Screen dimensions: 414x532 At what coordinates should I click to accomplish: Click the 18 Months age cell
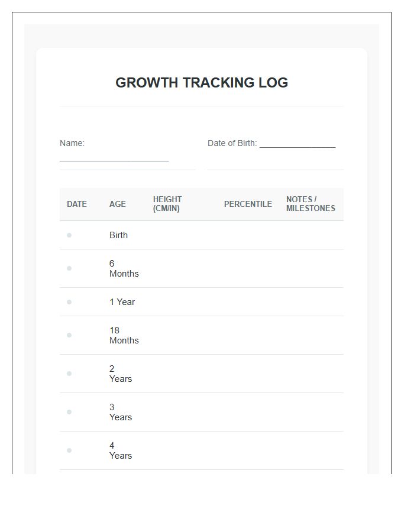124,335
